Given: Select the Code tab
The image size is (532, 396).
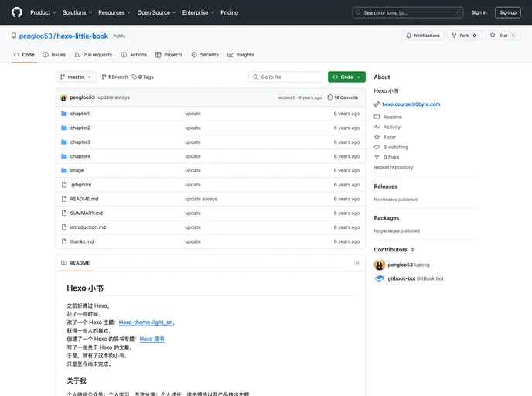Looking at the screenshot, I should 24,55.
